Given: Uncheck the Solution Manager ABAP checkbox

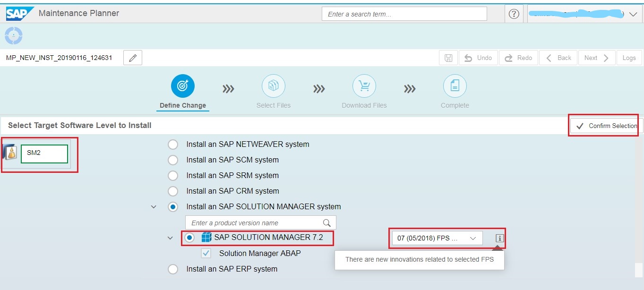Looking at the screenshot, I should [x=206, y=253].
